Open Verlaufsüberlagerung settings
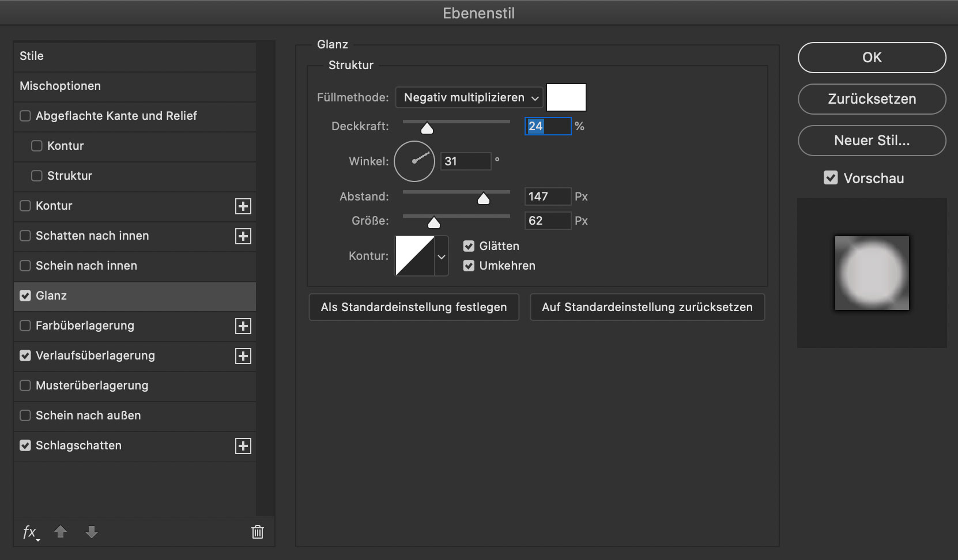The height and width of the screenshot is (560, 958). (x=95, y=355)
